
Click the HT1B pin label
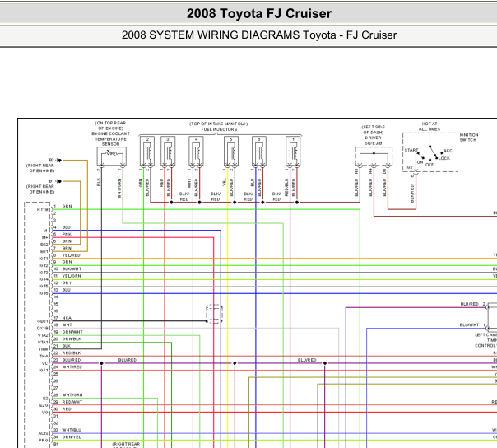pyautogui.click(x=43, y=209)
